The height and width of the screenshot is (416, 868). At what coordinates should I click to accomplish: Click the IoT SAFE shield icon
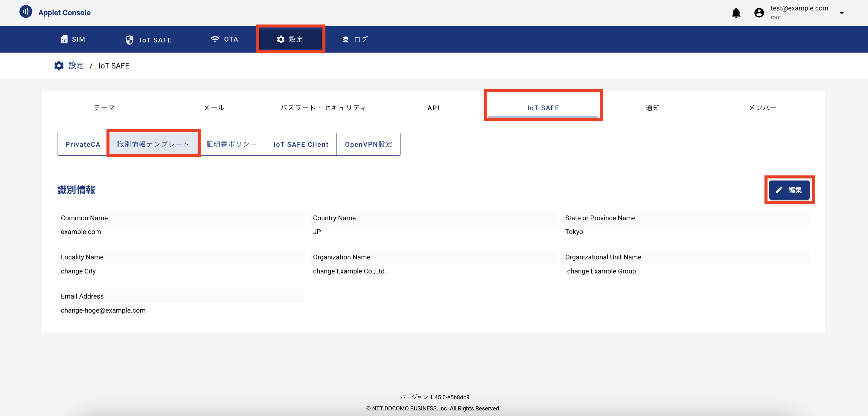point(130,40)
